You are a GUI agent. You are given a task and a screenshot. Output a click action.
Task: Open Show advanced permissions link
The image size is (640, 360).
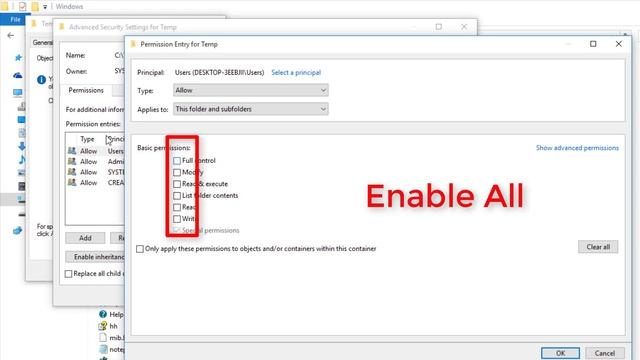tap(577, 148)
